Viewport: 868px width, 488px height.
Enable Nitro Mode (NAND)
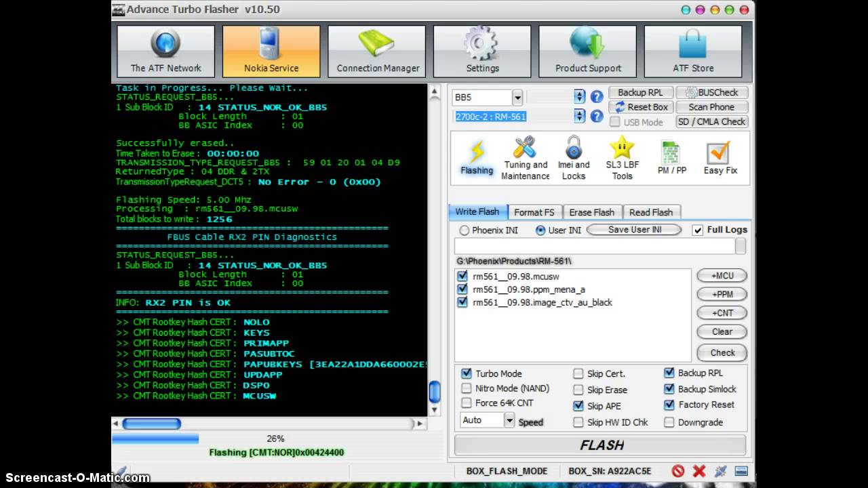pyautogui.click(x=466, y=388)
